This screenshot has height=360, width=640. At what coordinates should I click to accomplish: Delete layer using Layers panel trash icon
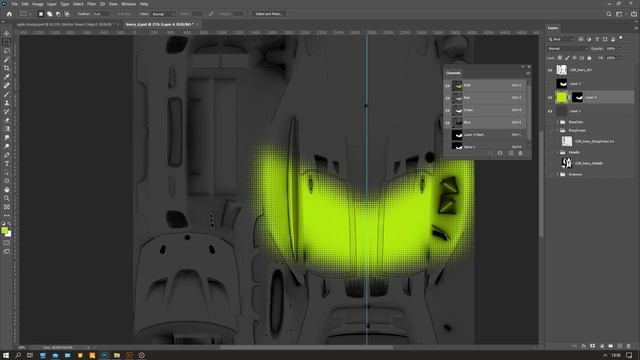629,346
